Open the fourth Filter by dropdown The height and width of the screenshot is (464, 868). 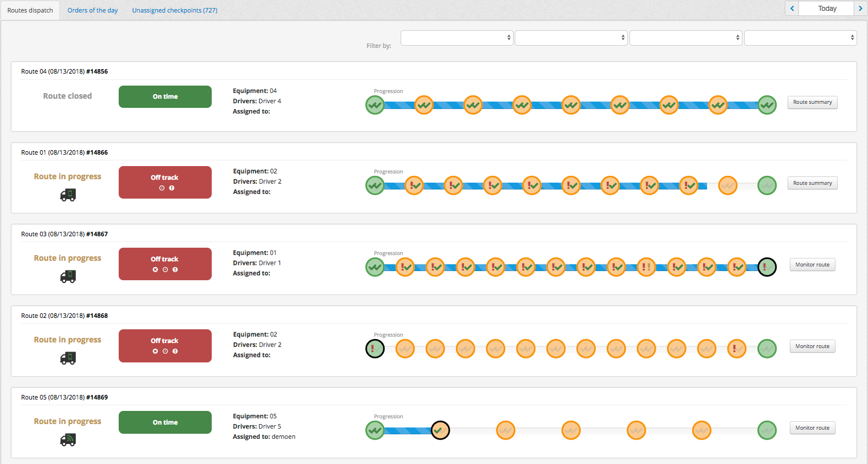800,38
